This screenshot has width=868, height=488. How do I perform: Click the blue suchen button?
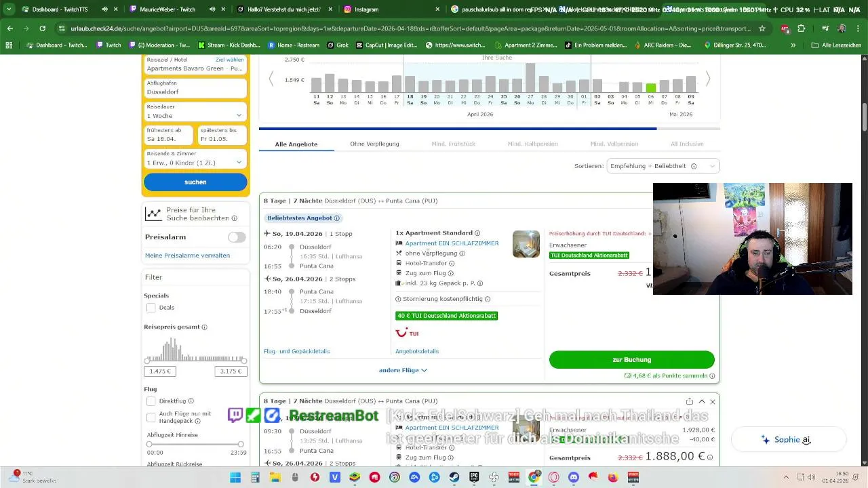click(195, 182)
